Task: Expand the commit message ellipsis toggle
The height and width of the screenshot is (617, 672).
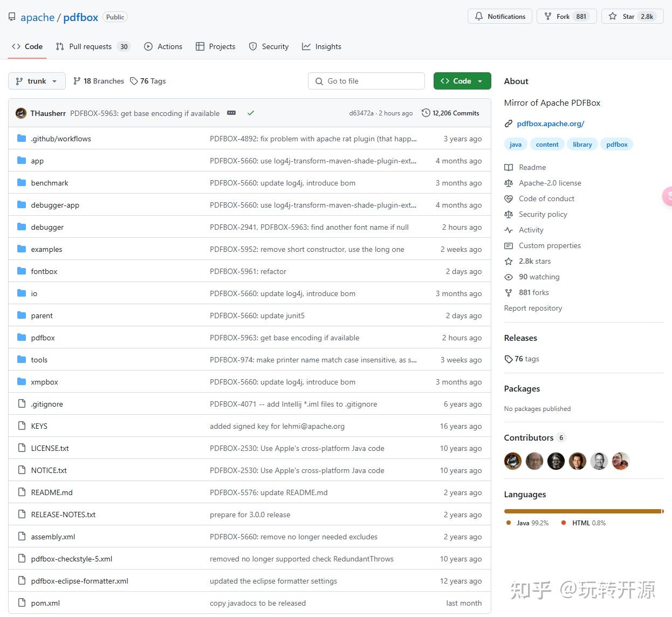Action: coord(231,113)
